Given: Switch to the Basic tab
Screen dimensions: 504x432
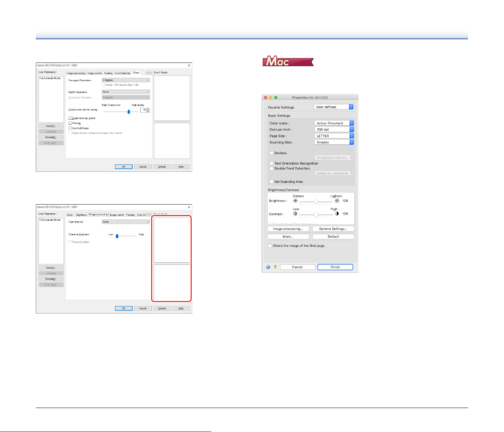Looking at the screenshot, I should 70,215.
